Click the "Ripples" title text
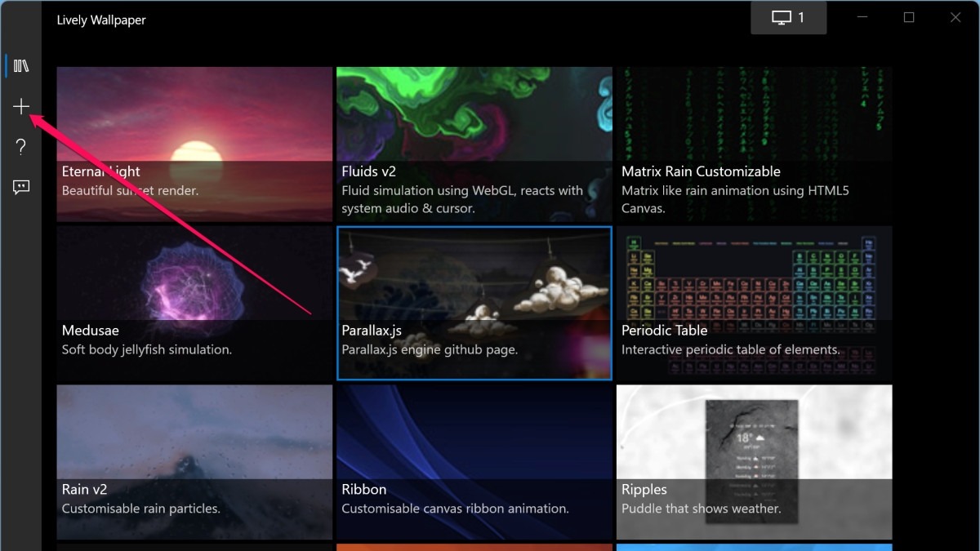This screenshot has width=980, height=551. 644,490
